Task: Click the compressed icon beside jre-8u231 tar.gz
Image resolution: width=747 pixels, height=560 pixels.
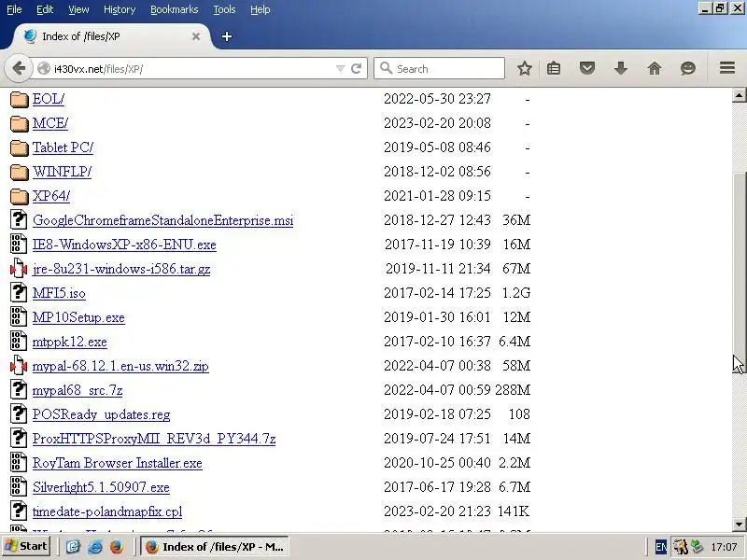Action: [x=19, y=268]
